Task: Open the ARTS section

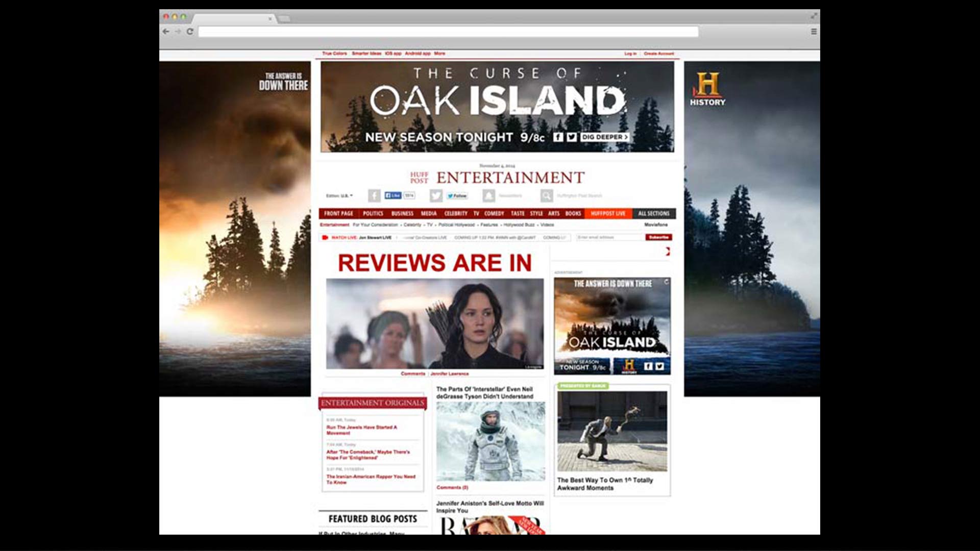Action: coord(554,214)
